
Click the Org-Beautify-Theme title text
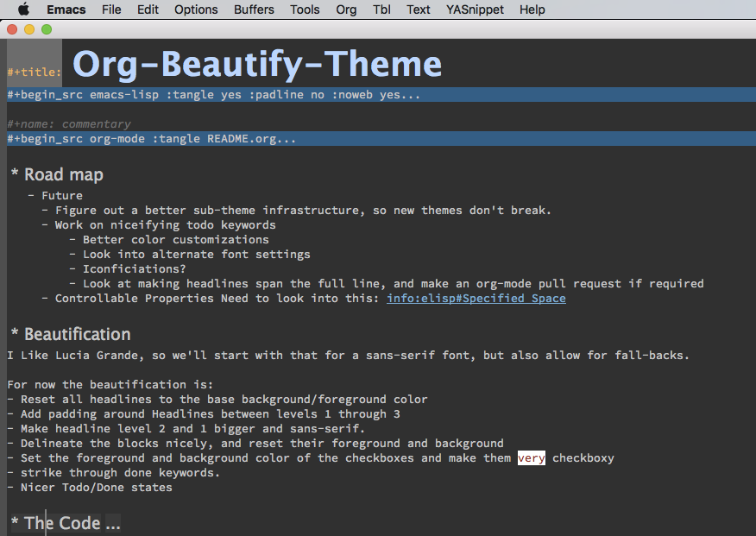tap(257, 64)
